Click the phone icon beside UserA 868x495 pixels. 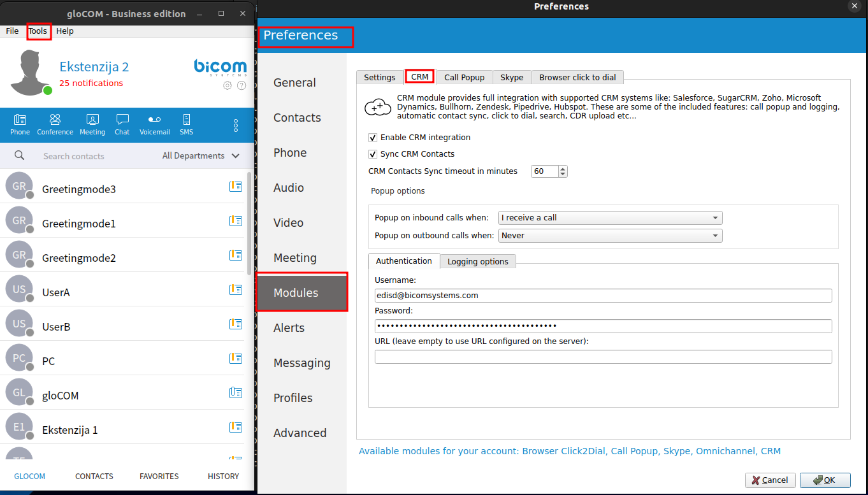pyautogui.click(x=236, y=290)
